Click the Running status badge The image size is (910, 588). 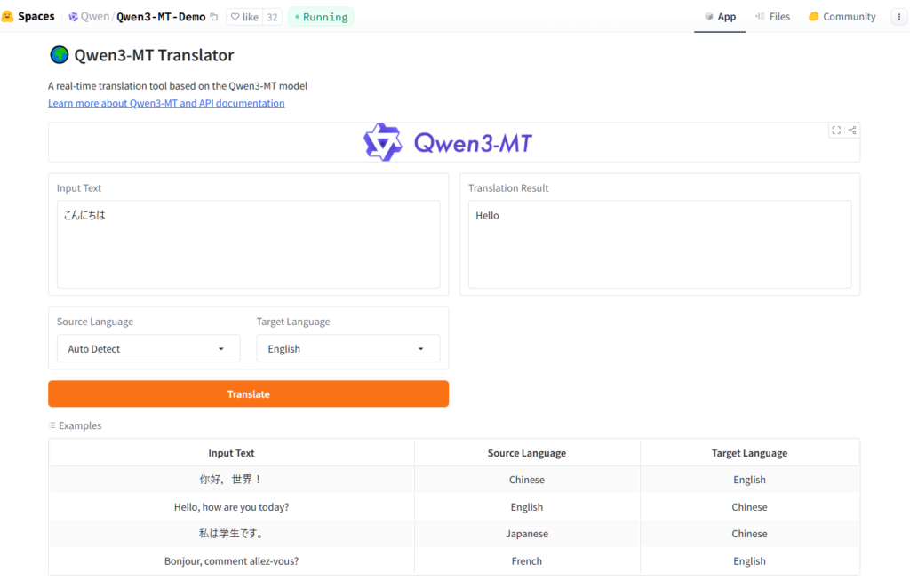point(321,17)
